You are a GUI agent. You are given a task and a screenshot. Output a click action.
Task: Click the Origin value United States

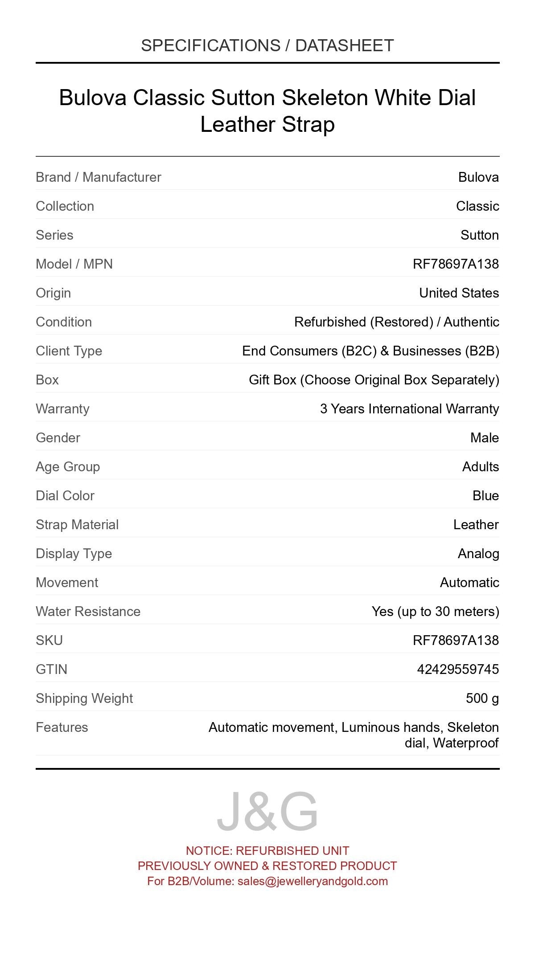click(x=459, y=293)
